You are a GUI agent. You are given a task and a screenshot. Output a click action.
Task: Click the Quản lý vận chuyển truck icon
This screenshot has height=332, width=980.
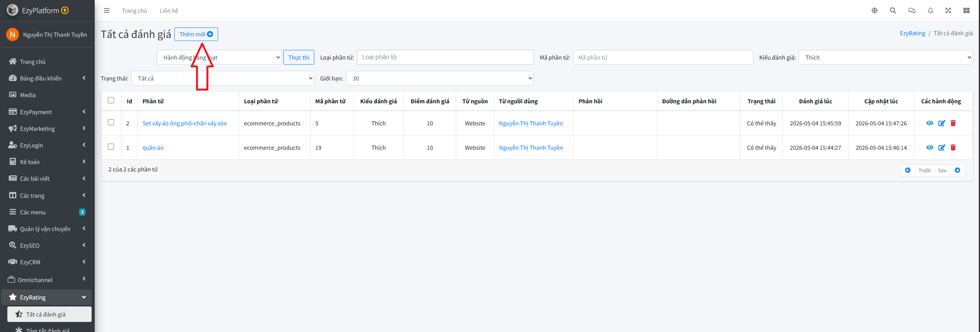(13, 229)
